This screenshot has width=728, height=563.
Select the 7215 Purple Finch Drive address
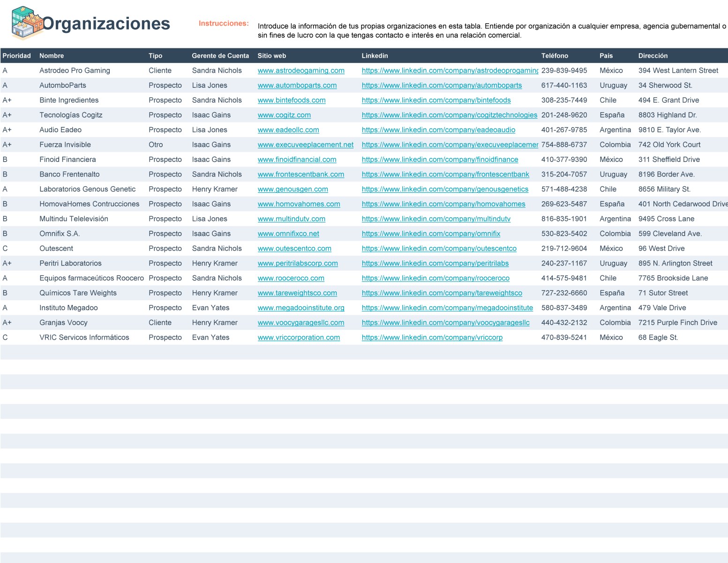678,323
